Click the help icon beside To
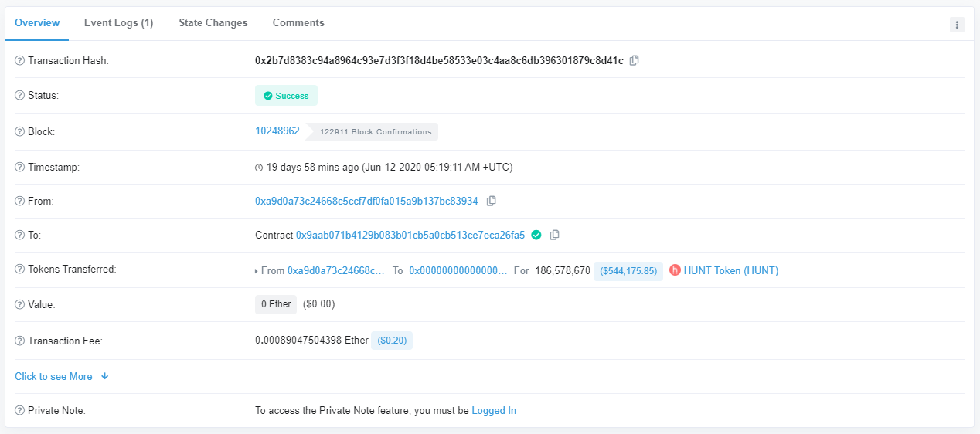Viewport: 980px width, 434px height. (20, 235)
